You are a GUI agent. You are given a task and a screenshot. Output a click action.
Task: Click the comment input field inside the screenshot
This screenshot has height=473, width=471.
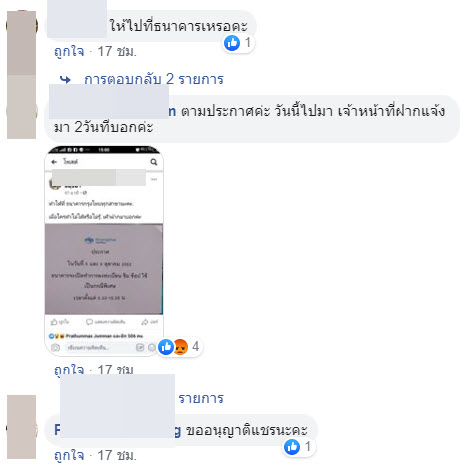[98, 348]
